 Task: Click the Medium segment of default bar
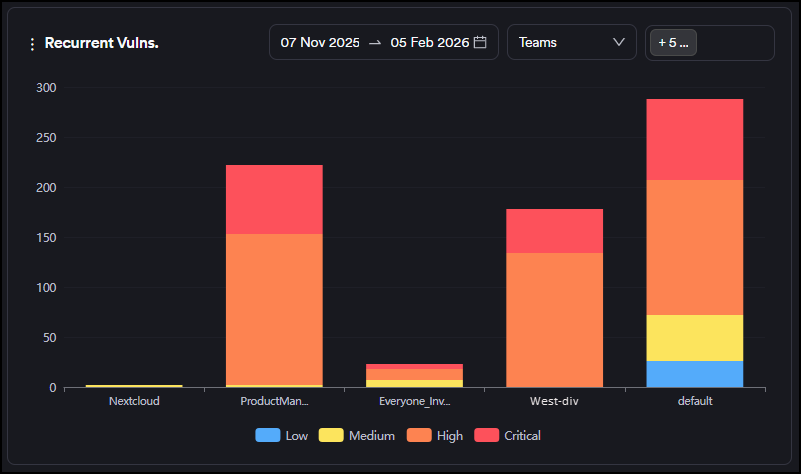[x=694, y=338]
